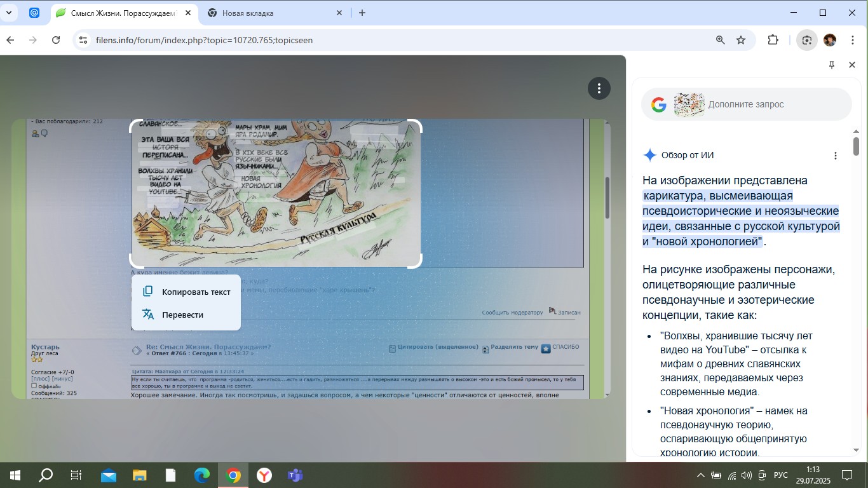Open the Extensions puzzle icon
Viewport: 868px width, 488px height.
[773, 40]
